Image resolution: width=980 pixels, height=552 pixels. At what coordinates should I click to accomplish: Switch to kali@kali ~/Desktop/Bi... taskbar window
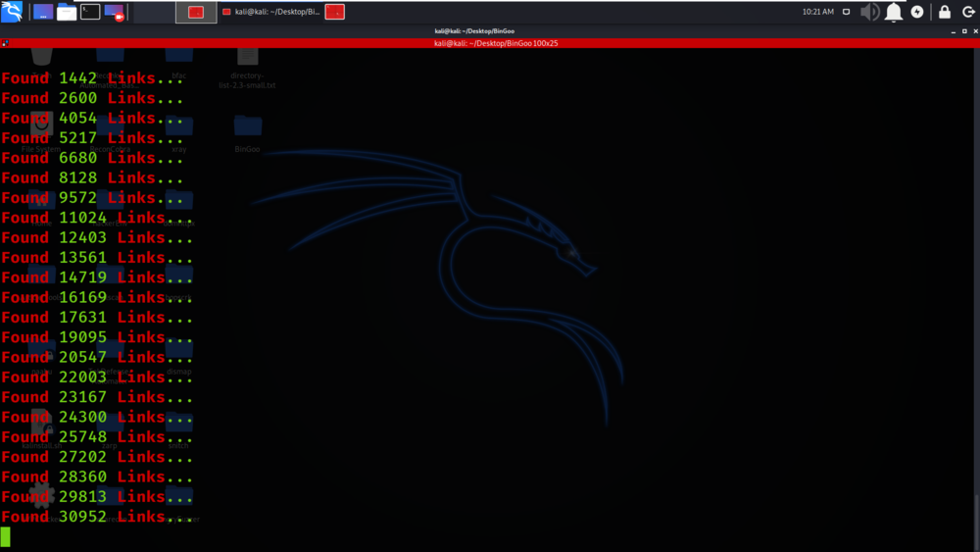(271, 12)
